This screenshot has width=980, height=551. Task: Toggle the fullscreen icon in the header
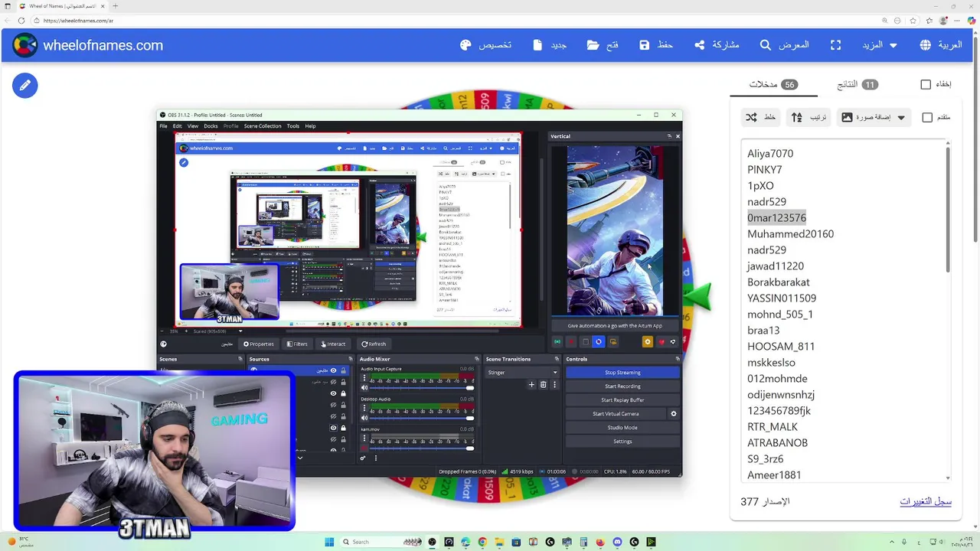click(x=836, y=45)
